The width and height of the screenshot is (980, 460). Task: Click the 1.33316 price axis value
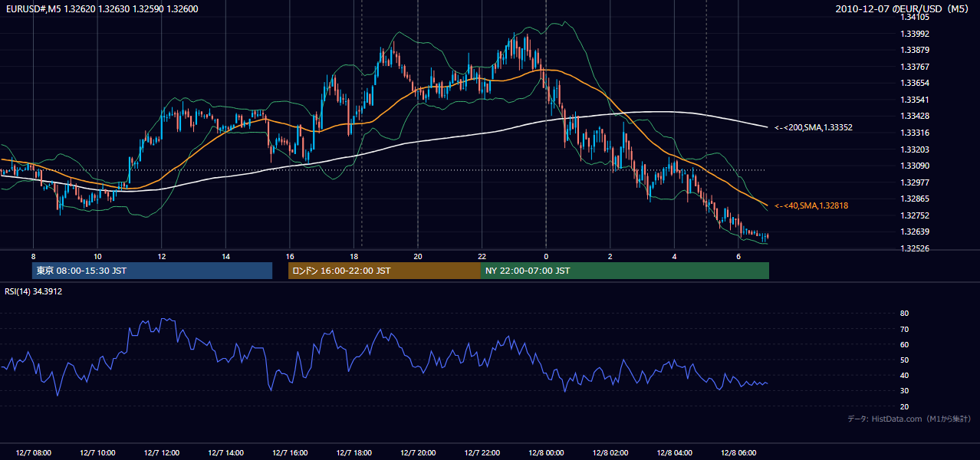coord(915,133)
